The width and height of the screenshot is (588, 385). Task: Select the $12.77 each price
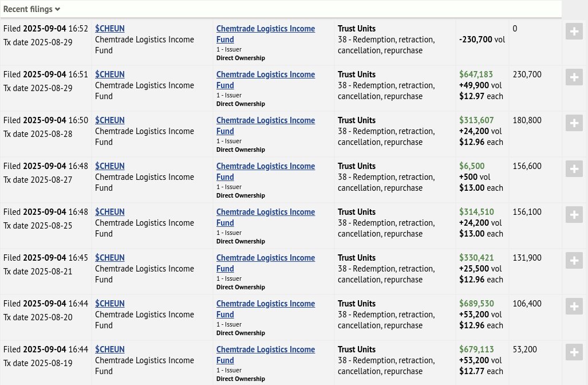[x=481, y=371]
